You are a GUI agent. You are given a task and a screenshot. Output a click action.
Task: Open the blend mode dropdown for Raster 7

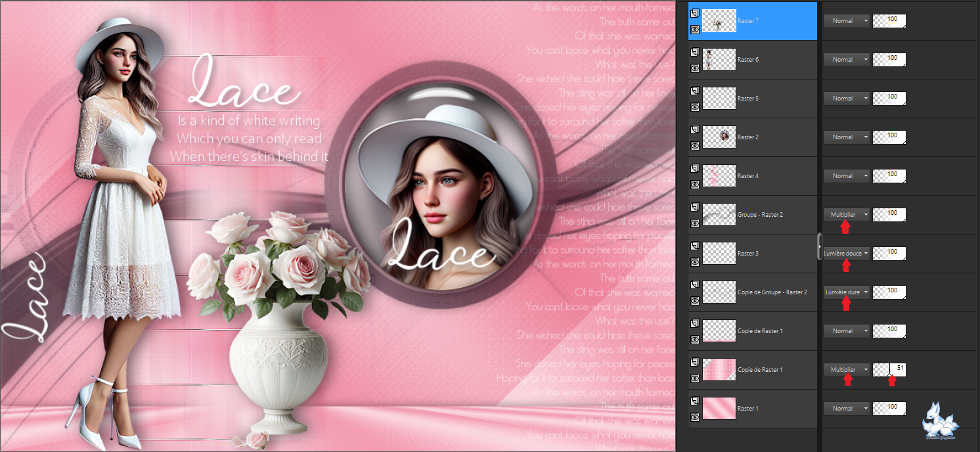coord(847,21)
